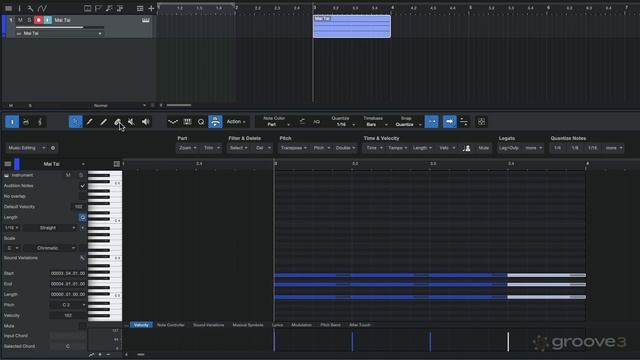Select the Mai Tai clip in arrangement
This screenshot has width=640, height=360.
pyautogui.click(x=352, y=27)
